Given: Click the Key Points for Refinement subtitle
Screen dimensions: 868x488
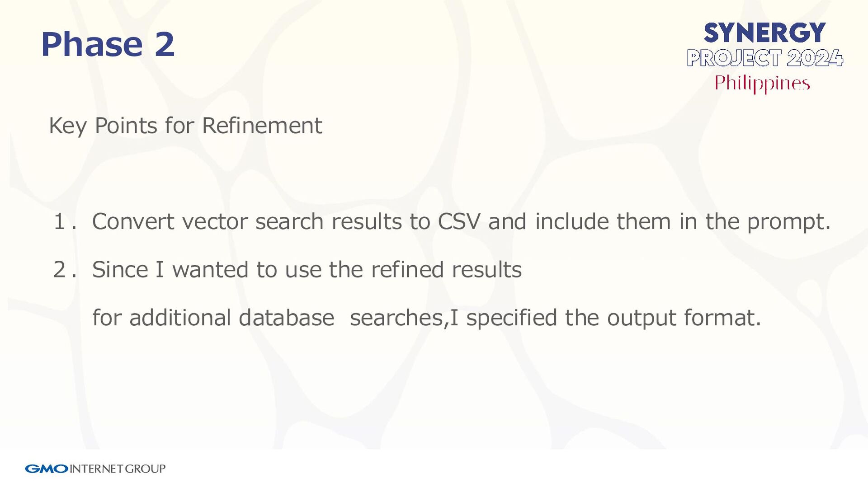Looking at the screenshot, I should pos(185,126).
